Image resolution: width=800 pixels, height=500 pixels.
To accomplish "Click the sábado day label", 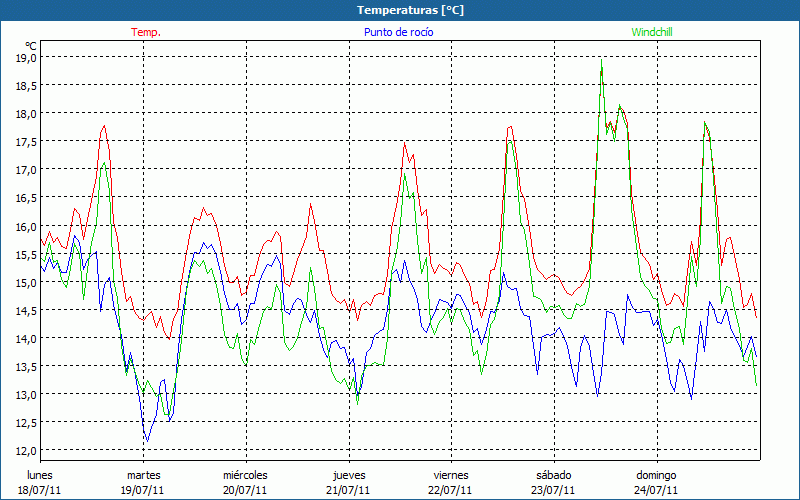I will pos(553,475).
